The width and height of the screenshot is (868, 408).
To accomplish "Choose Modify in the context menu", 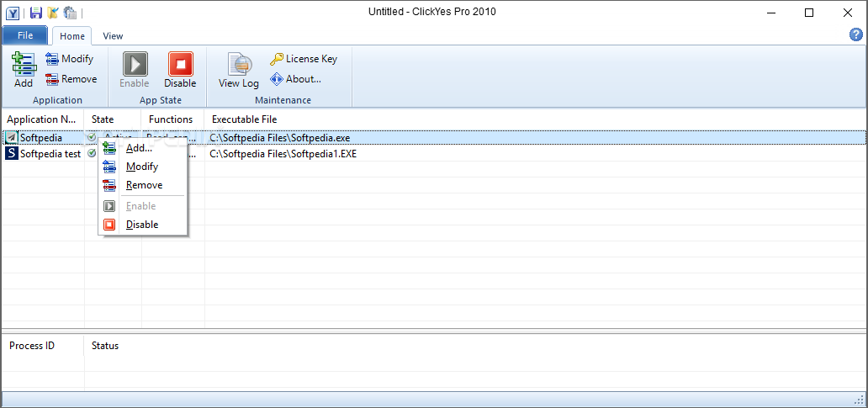I will 143,167.
